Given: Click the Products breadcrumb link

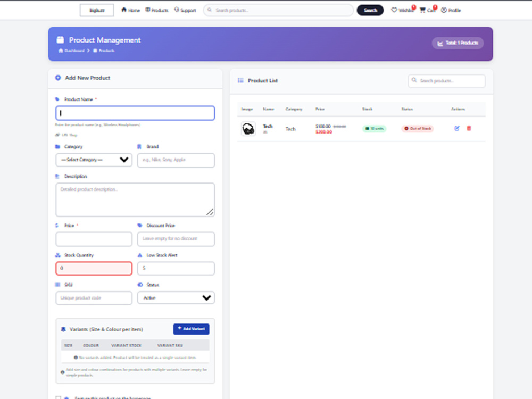Looking at the screenshot, I should tap(104, 51).
